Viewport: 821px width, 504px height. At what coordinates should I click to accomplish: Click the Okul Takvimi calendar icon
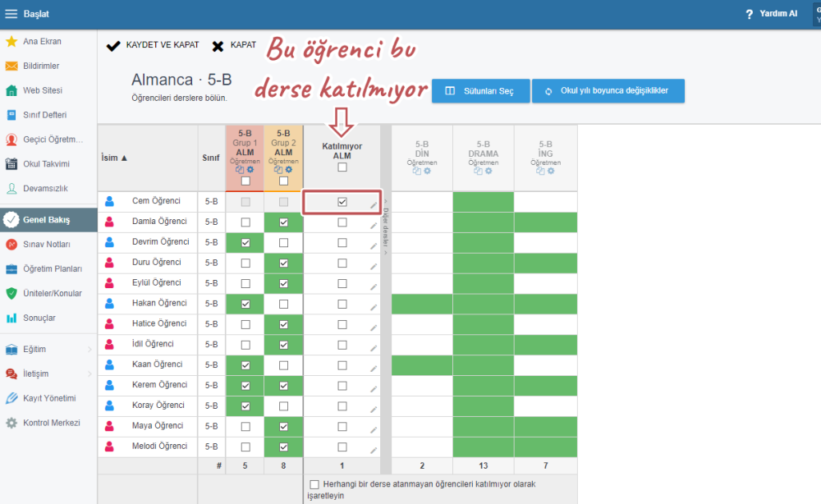pos(11,164)
